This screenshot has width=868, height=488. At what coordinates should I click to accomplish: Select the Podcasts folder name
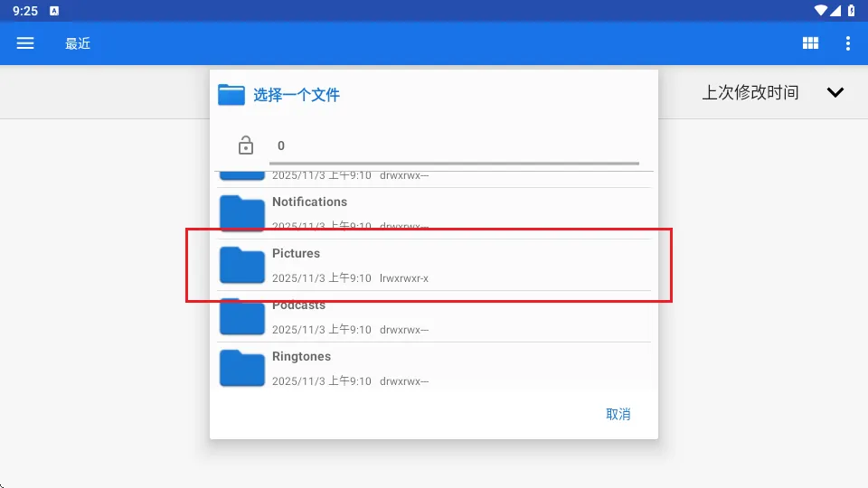pos(298,305)
